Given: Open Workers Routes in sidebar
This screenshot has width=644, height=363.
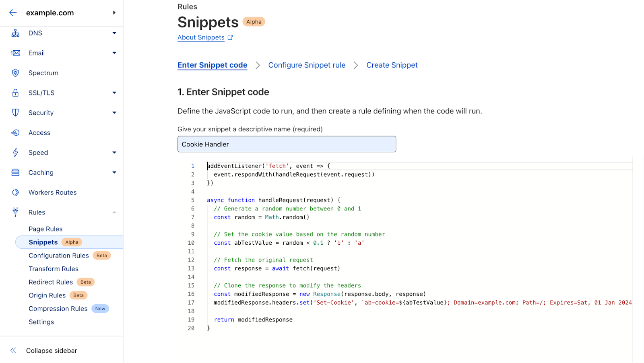Looking at the screenshot, I should point(52,192).
